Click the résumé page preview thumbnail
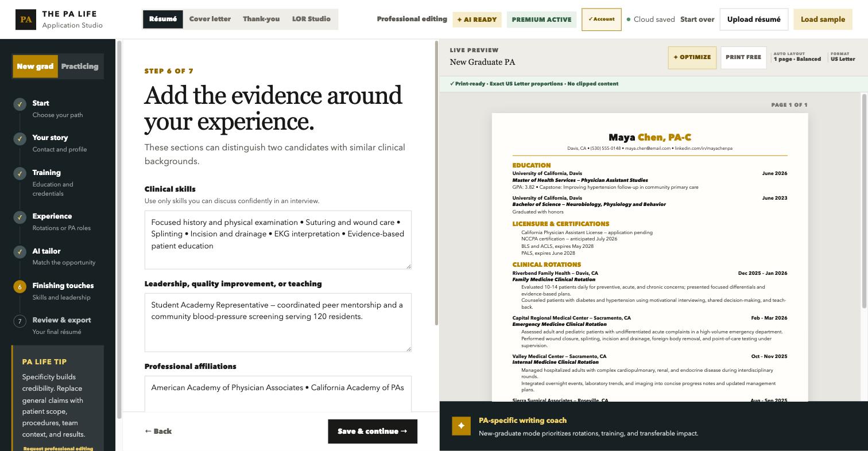The width and height of the screenshot is (868, 451). [650, 257]
